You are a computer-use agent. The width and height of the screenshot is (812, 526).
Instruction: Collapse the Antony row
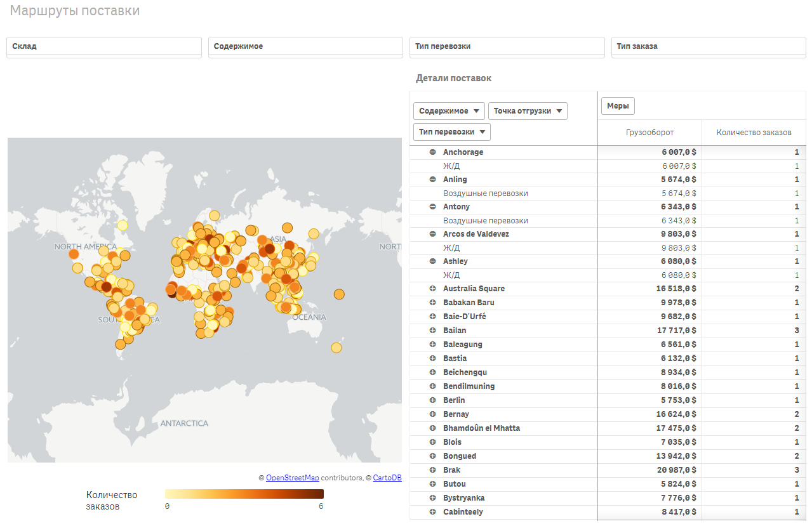click(x=433, y=207)
